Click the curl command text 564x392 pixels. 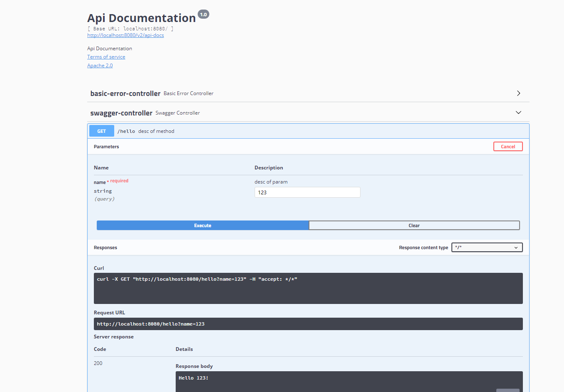(x=197, y=279)
